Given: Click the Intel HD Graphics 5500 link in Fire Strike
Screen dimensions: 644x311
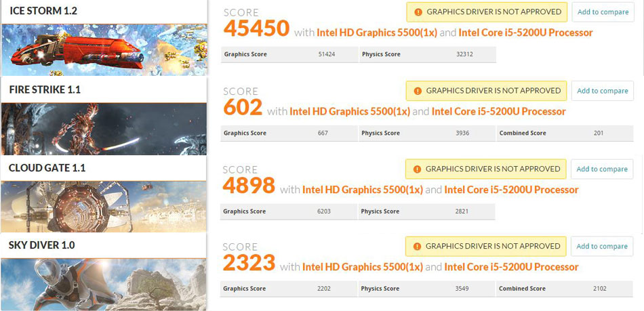Looking at the screenshot, I should point(350,111).
